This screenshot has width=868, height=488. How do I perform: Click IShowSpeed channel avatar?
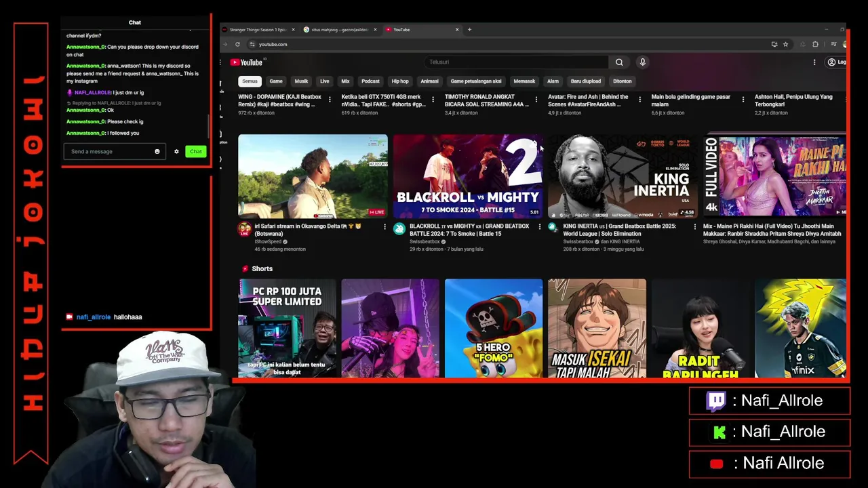(x=244, y=229)
